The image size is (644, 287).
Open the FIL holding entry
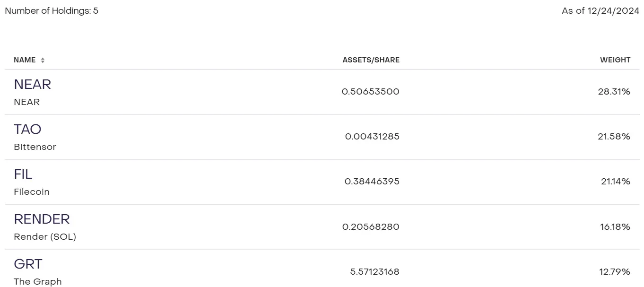pyautogui.click(x=23, y=174)
